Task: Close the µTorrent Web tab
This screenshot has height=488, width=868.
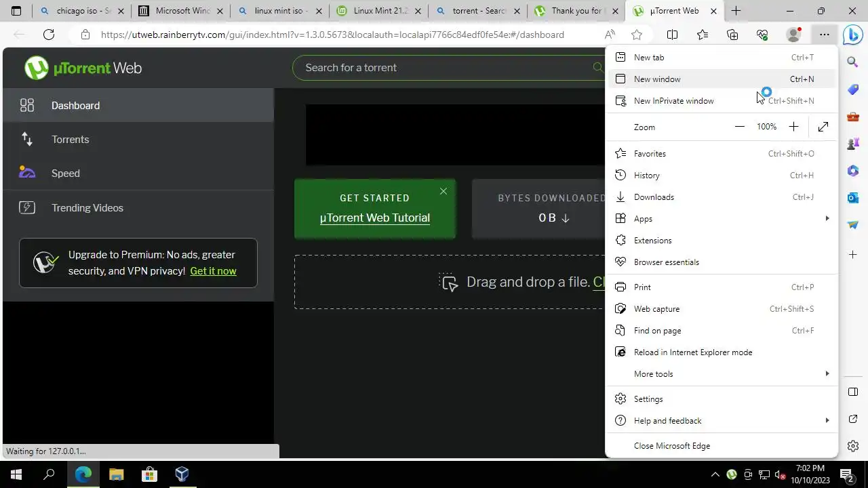Action: coord(713,11)
